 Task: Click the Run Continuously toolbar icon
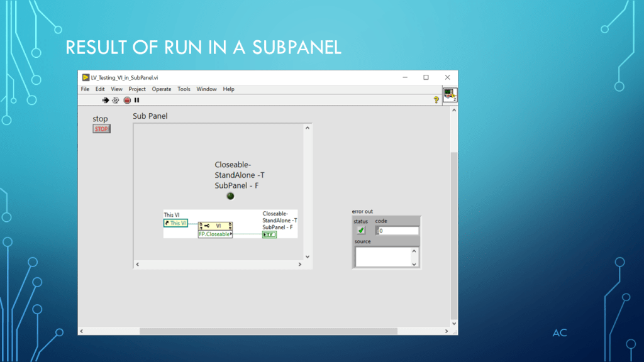click(116, 100)
